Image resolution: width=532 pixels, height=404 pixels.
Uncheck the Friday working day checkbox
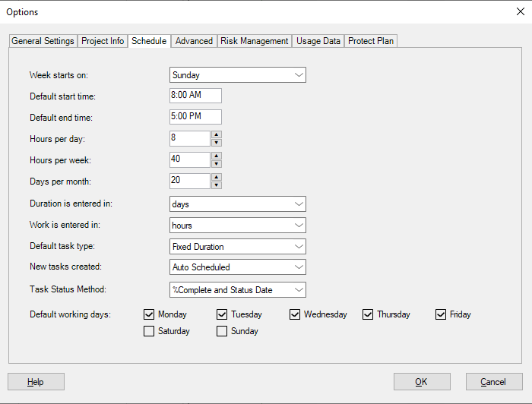441,314
